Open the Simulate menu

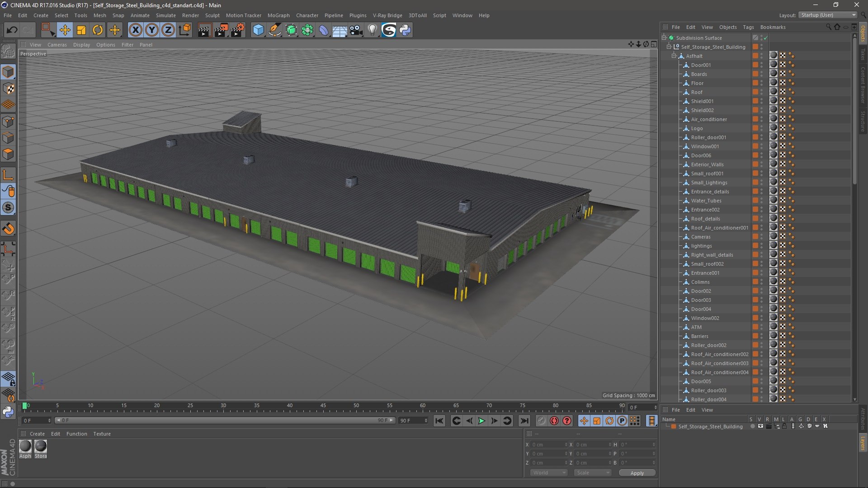[x=166, y=15]
